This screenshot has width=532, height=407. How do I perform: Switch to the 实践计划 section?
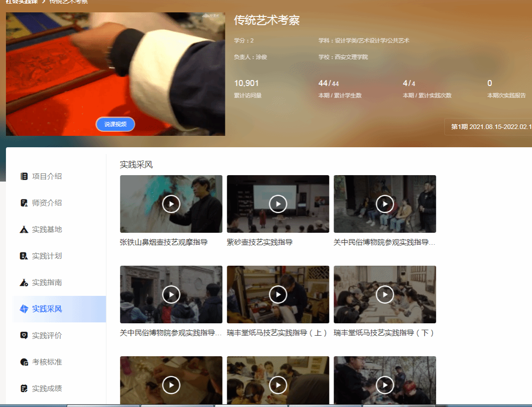(47, 256)
